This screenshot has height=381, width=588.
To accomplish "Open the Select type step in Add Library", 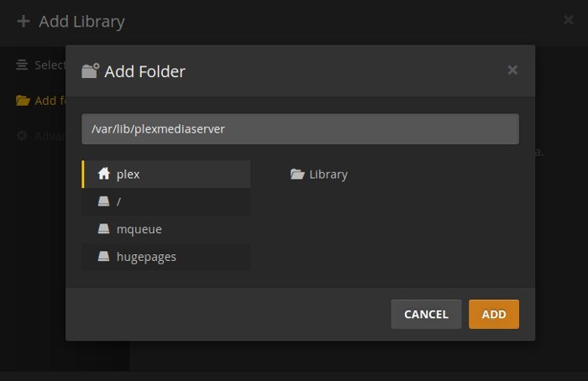I will coord(41,65).
